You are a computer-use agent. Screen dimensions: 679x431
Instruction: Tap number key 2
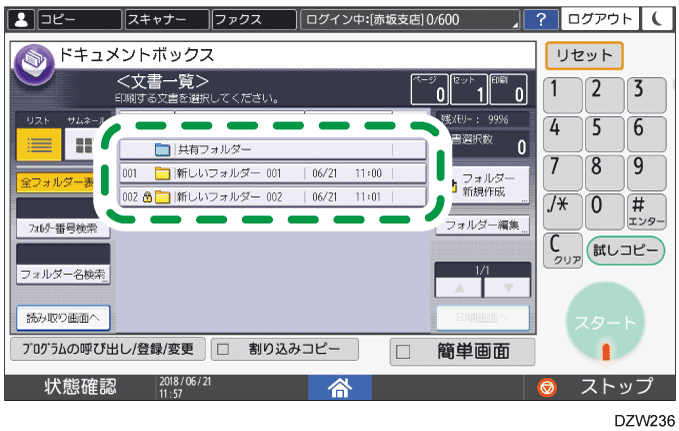(x=605, y=95)
